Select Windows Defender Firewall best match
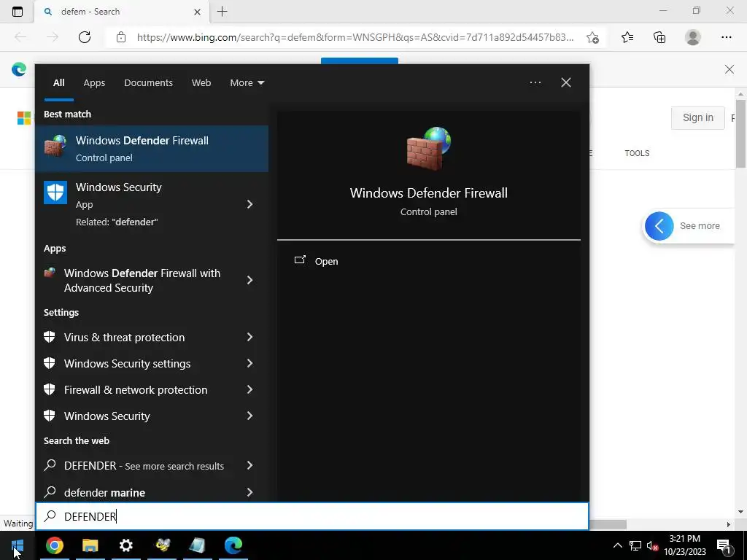 point(152,149)
